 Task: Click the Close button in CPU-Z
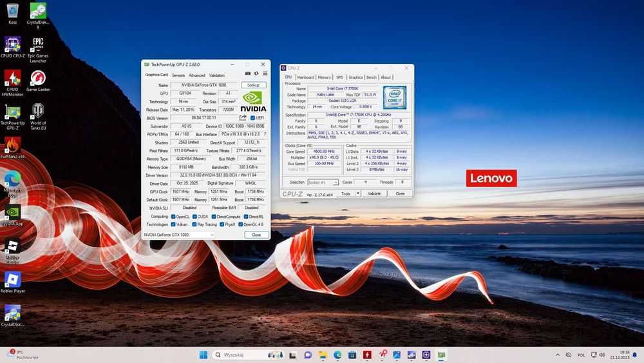400,193
